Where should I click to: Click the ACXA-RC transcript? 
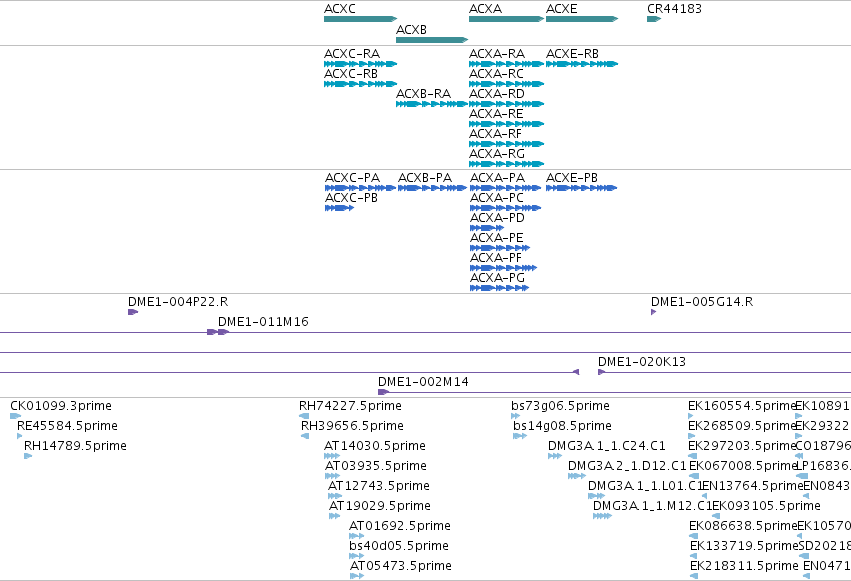pyautogui.click(x=506, y=84)
